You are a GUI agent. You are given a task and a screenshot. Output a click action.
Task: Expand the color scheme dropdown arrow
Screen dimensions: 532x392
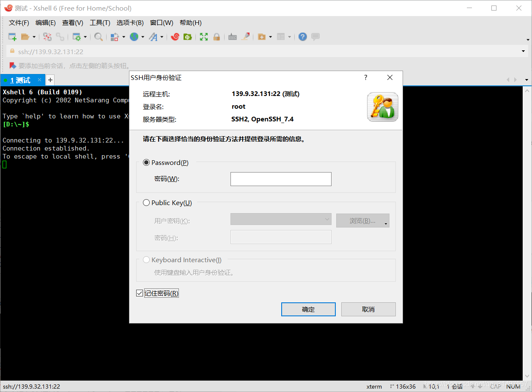pyautogui.click(x=123, y=37)
